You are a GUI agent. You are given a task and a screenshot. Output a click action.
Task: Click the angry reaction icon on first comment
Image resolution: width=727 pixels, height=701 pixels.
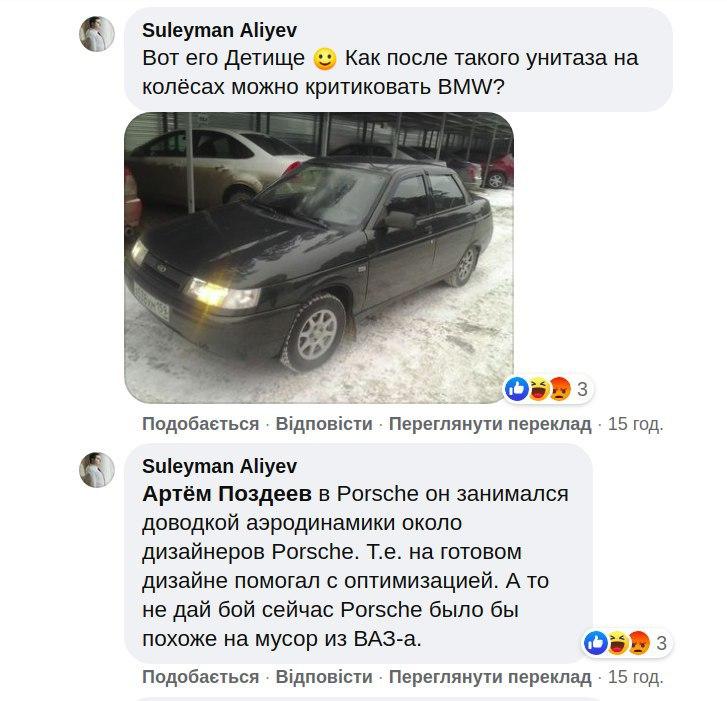click(x=559, y=389)
